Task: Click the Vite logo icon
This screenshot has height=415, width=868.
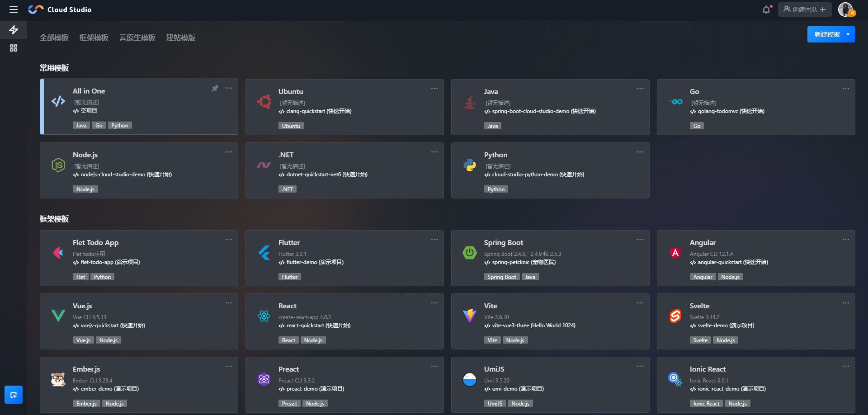Action: (x=470, y=316)
